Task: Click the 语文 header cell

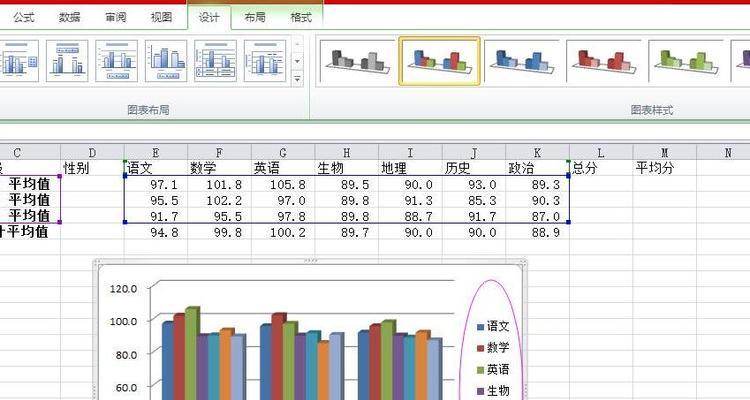Action: pos(155,168)
